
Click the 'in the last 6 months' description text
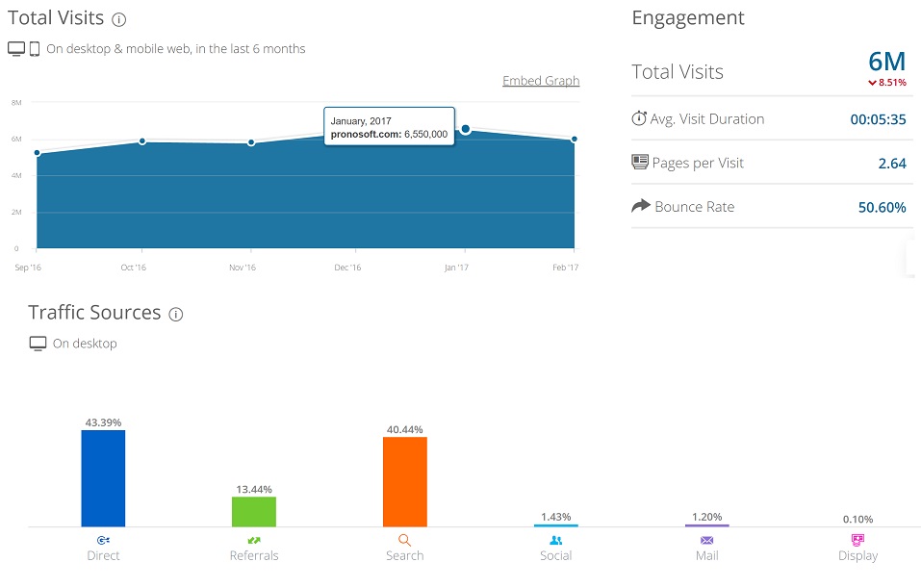pos(250,49)
